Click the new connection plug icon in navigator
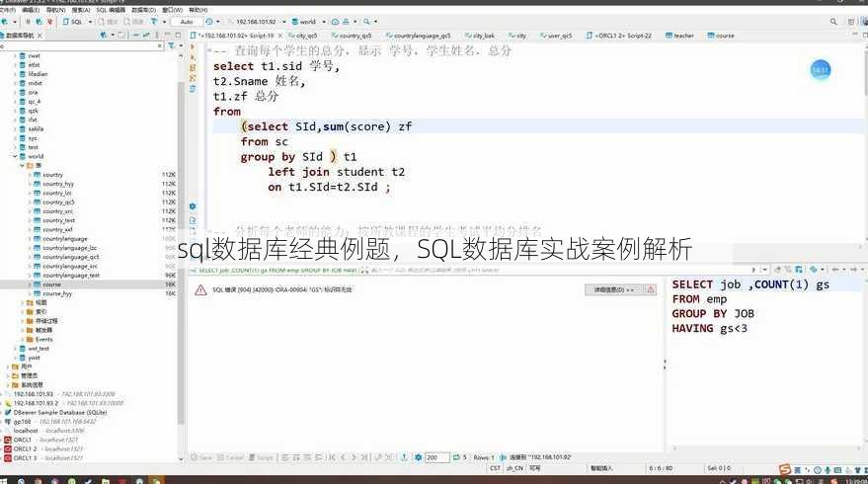 (103, 35)
